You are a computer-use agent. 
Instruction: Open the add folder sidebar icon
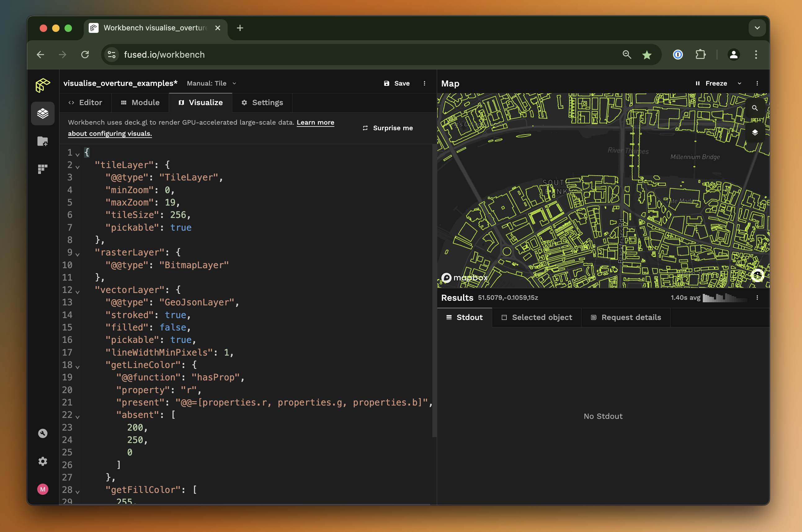click(42, 141)
